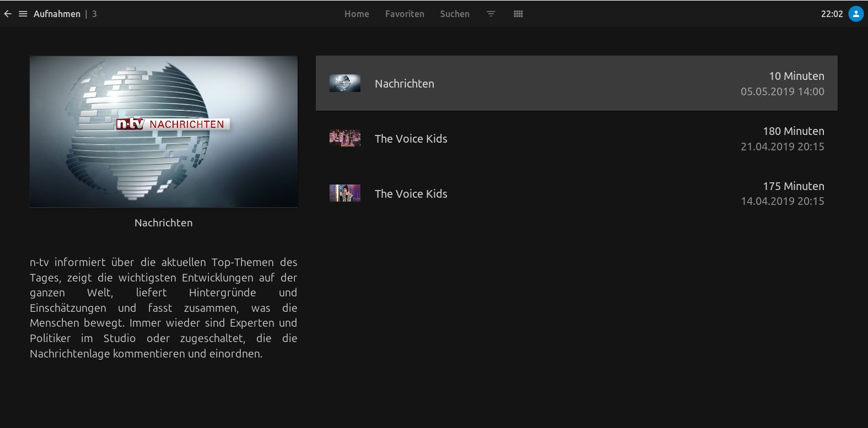Click the 22:02 clock in the header
The height and width of the screenshot is (428, 868).
(x=832, y=14)
